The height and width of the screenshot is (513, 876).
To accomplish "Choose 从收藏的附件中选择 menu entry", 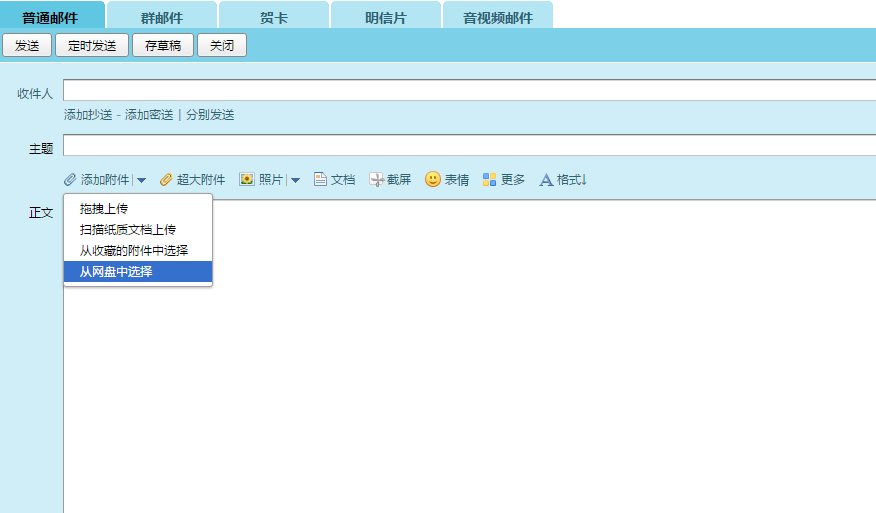I will [x=138, y=250].
